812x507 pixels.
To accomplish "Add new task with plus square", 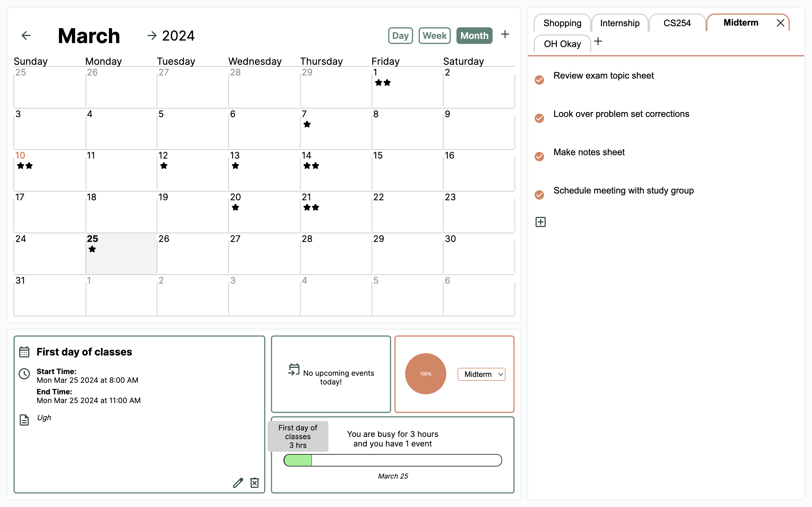I will tap(540, 222).
